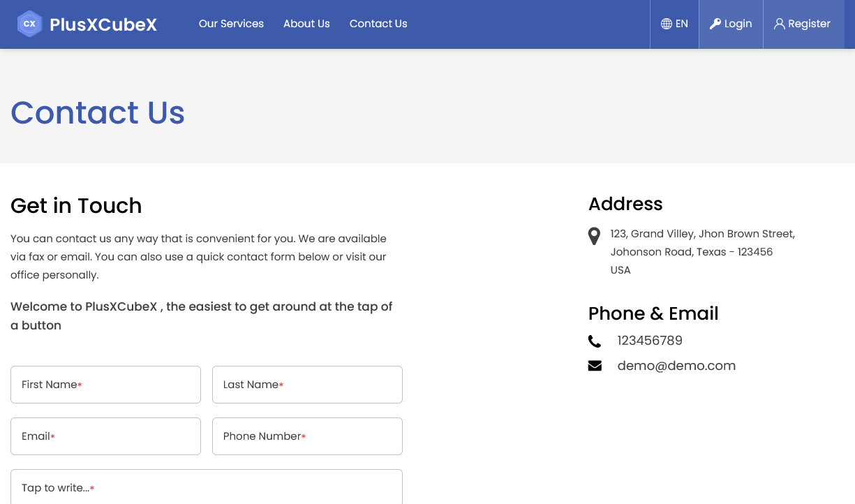The image size is (855, 504).
Task: Click the PlusXCubeX brand name link
Action: (103, 24)
